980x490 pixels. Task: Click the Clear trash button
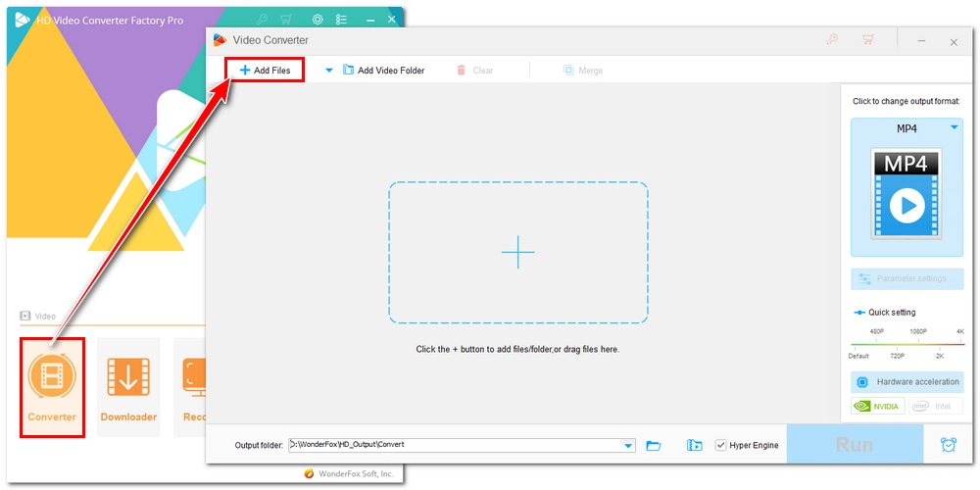[474, 71]
